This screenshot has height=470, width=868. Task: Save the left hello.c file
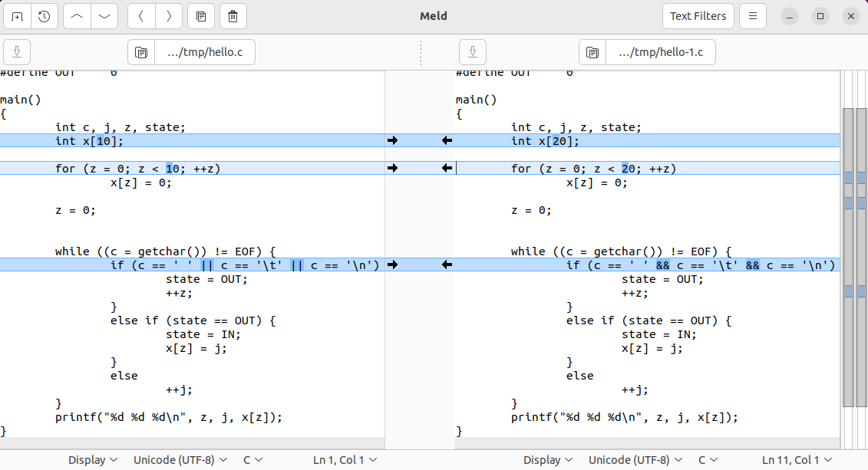pos(16,52)
